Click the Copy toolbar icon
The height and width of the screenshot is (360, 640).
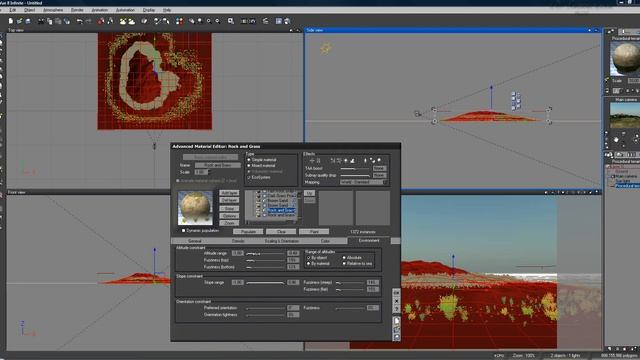(x=49, y=21)
